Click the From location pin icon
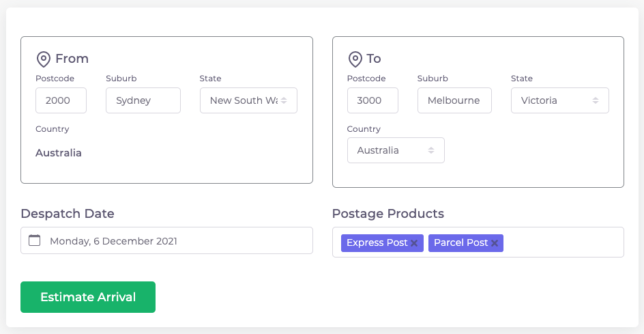The width and height of the screenshot is (644, 334). (x=44, y=59)
